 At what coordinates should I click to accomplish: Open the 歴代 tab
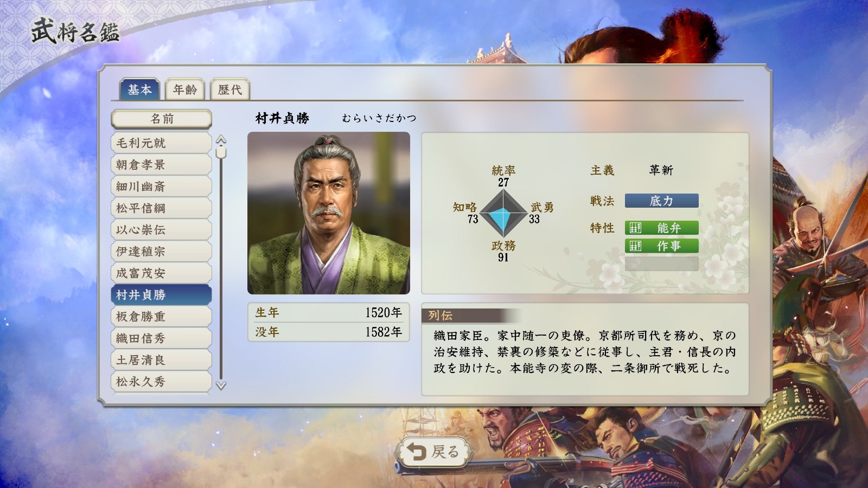click(x=230, y=89)
